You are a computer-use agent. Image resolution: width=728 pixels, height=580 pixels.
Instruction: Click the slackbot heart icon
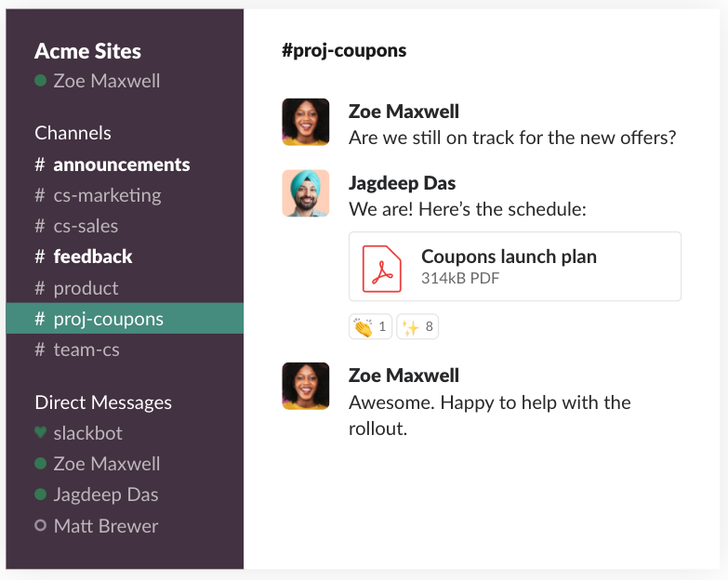pos(40,433)
